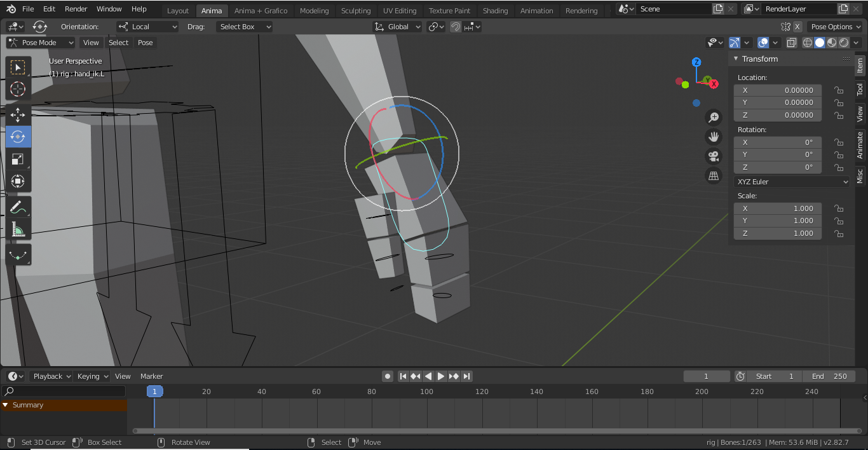Click play animation button
The height and width of the screenshot is (450, 868).
coord(441,376)
